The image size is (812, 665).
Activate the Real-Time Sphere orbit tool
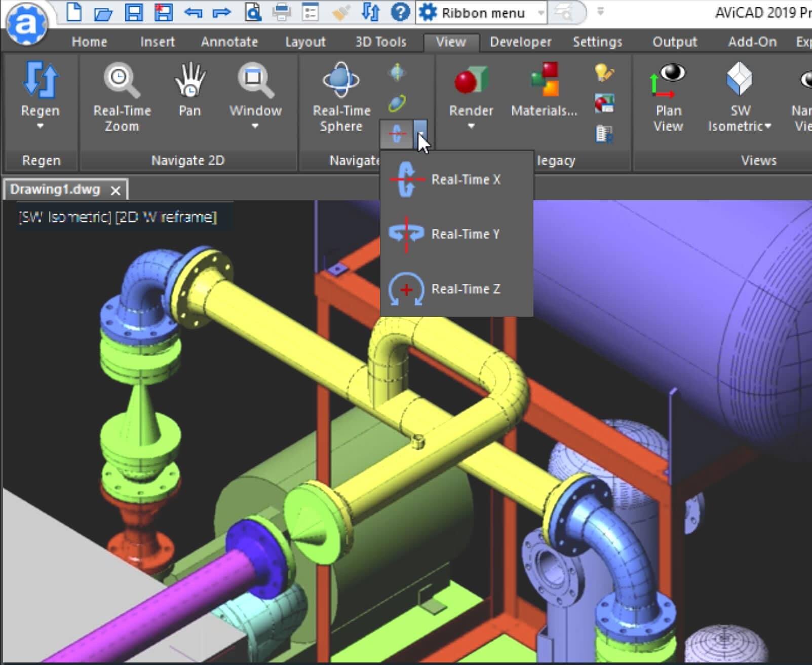click(341, 80)
